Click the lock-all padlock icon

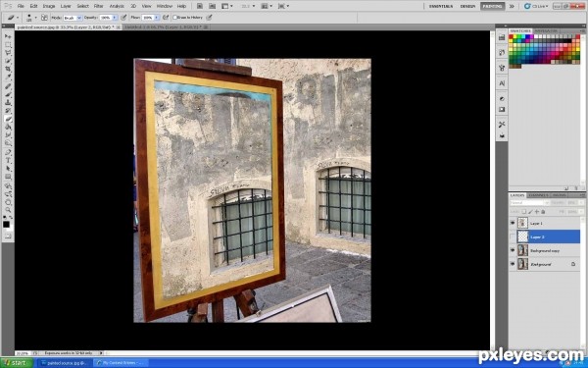[x=543, y=212]
